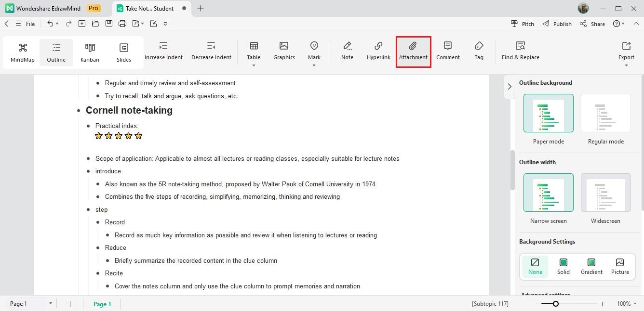Insert Graphics into the outline
Image resolution: width=644 pixels, height=311 pixels.
tap(284, 51)
